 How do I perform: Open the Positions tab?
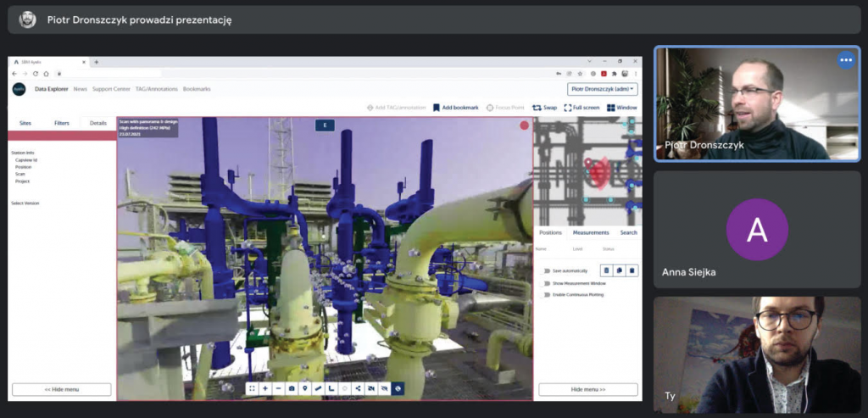[x=550, y=231]
